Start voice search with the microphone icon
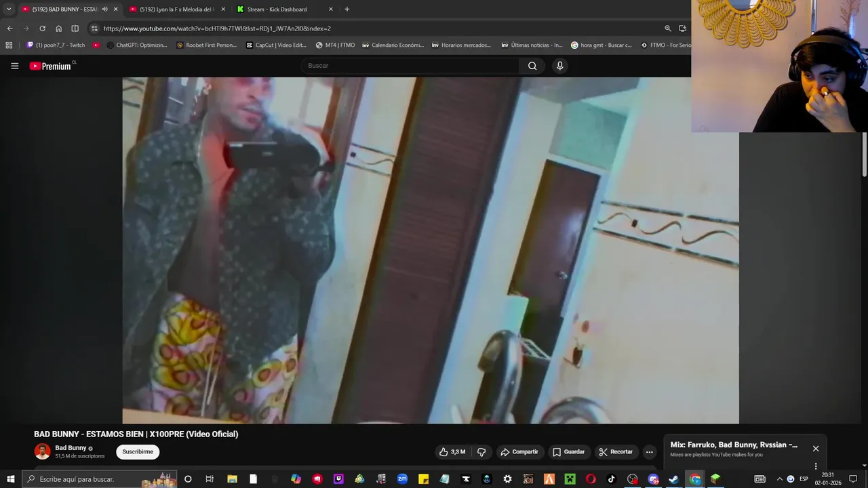 559,66
